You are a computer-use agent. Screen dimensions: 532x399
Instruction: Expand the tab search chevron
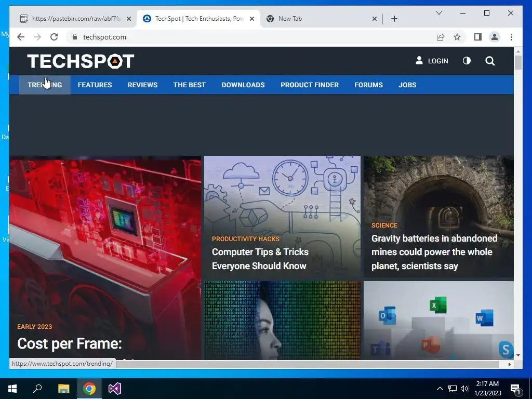(438, 13)
